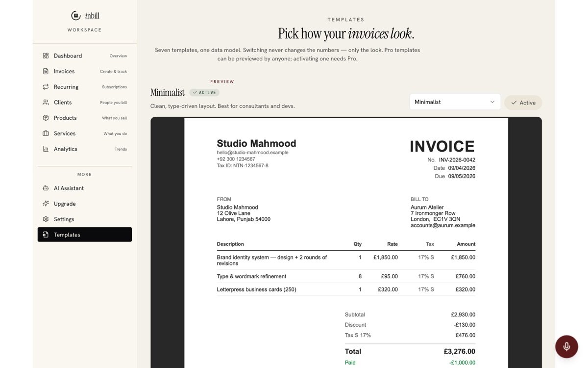The image size is (588, 368).
Task: Click the Templates sidebar icon
Action: pos(46,235)
